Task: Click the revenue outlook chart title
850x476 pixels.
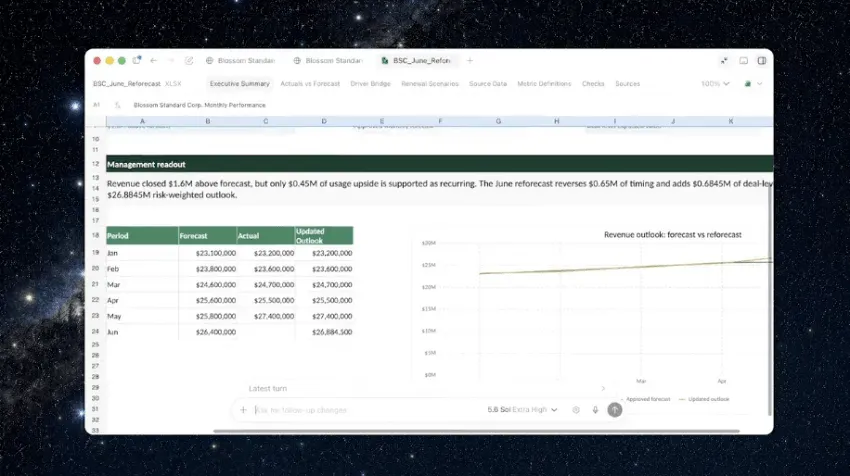Action: pos(672,235)
